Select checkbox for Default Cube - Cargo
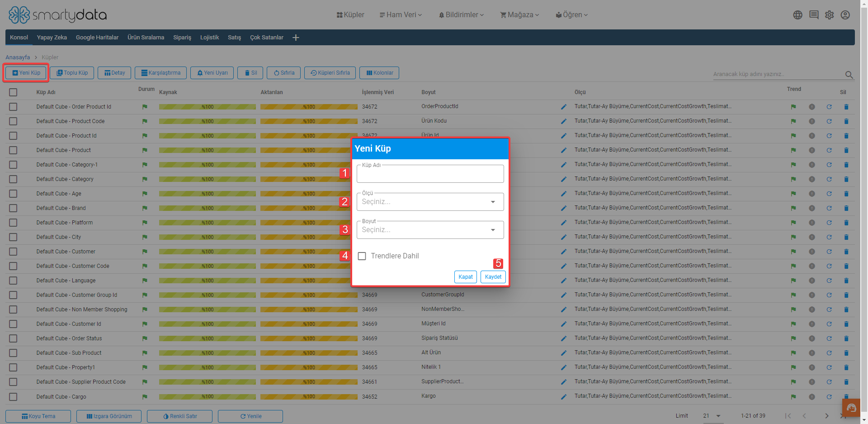 [13, 397]
